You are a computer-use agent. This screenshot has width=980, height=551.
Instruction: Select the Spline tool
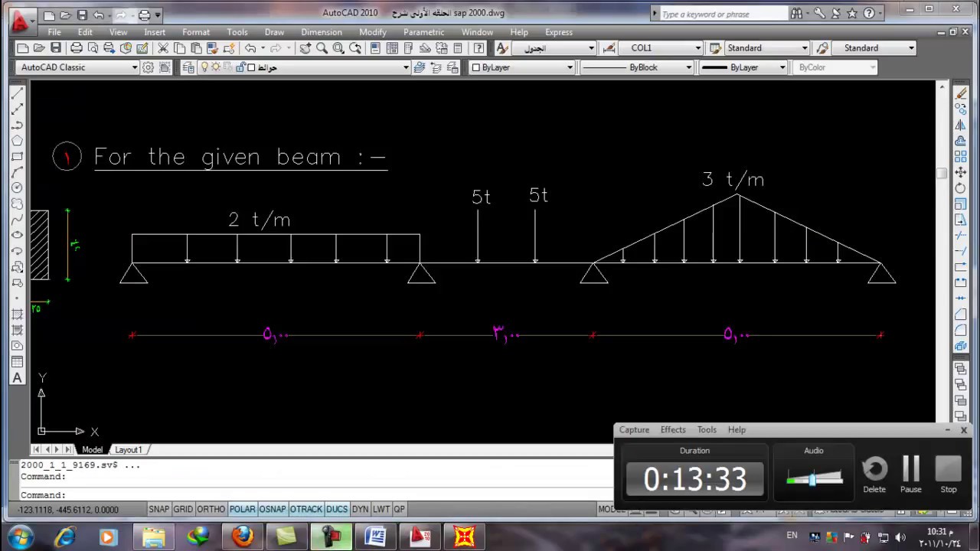(x=17, y=219)
